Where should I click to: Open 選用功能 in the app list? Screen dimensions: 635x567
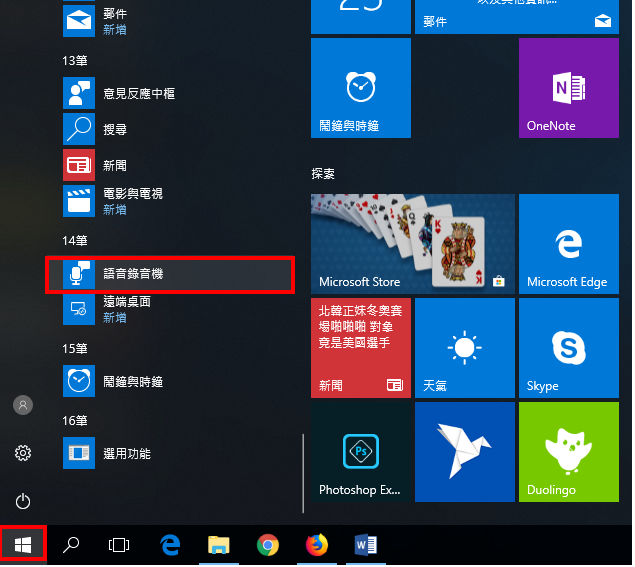pyautogui.click(x=172, y=454)
